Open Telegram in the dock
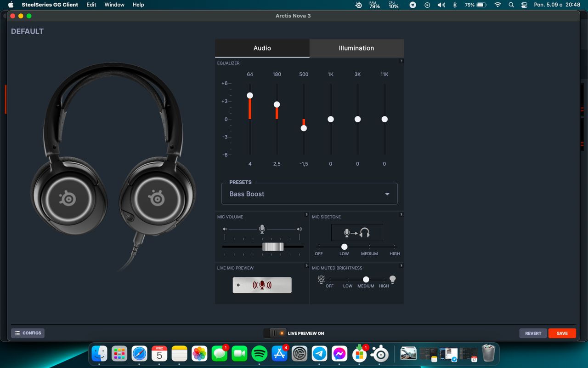 click(x=319, y=354)
